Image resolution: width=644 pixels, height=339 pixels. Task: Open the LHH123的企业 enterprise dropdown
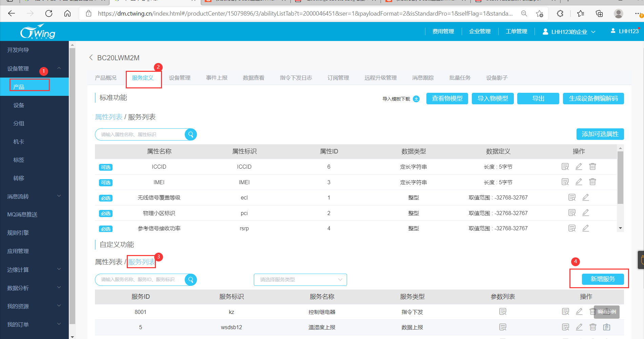click(569, 32)
